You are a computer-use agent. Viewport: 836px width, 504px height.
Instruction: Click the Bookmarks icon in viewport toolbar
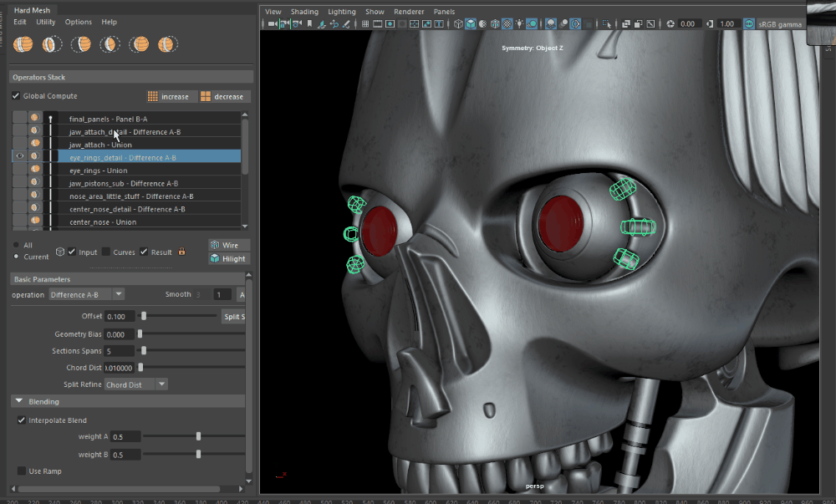[309, 24]
